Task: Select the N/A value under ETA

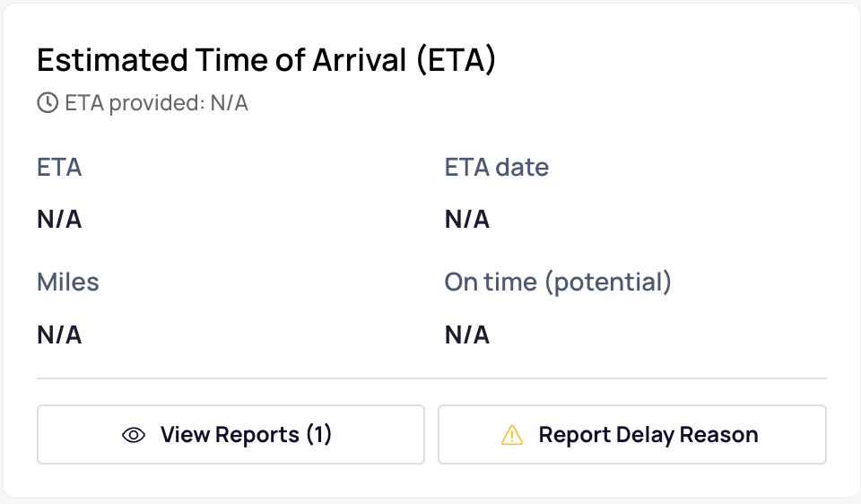Action: [x=59, y=219]
